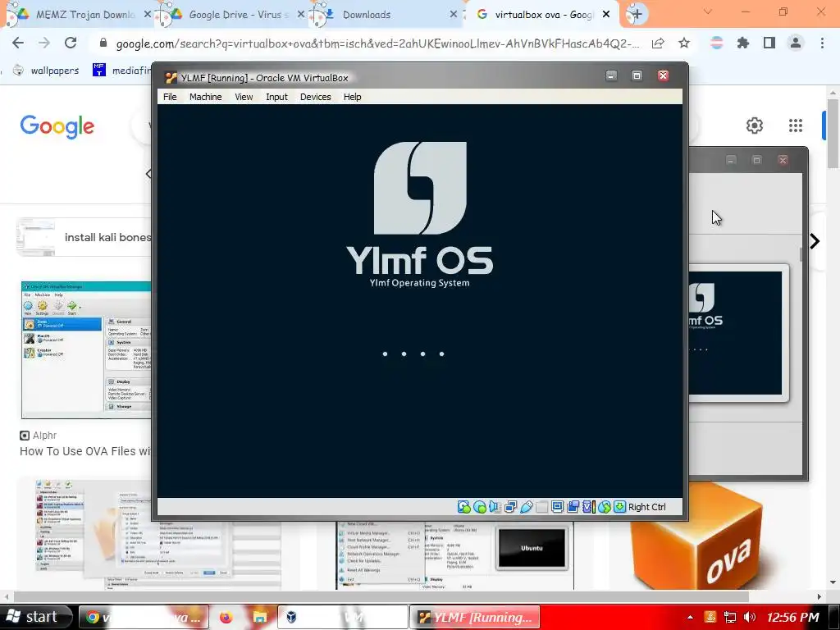The height and width of the screenshot is (630, 840).
Task: Click the volume speaker tray icon
Action: pos(750,617)
